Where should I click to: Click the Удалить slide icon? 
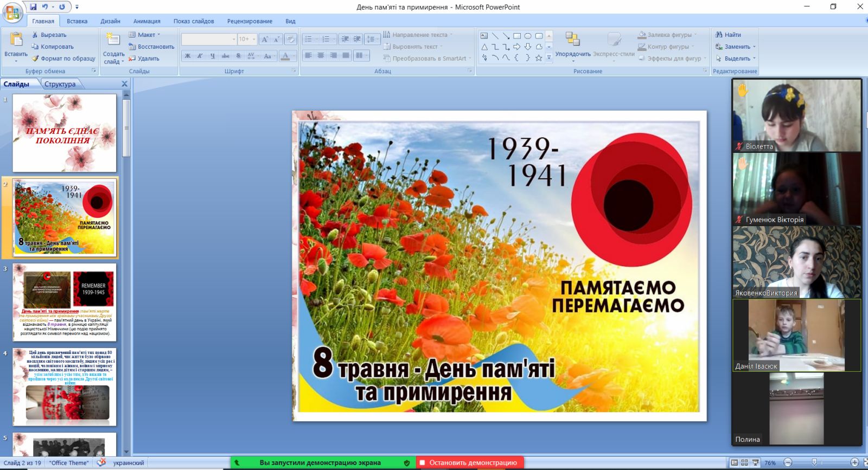pos(132,59)
